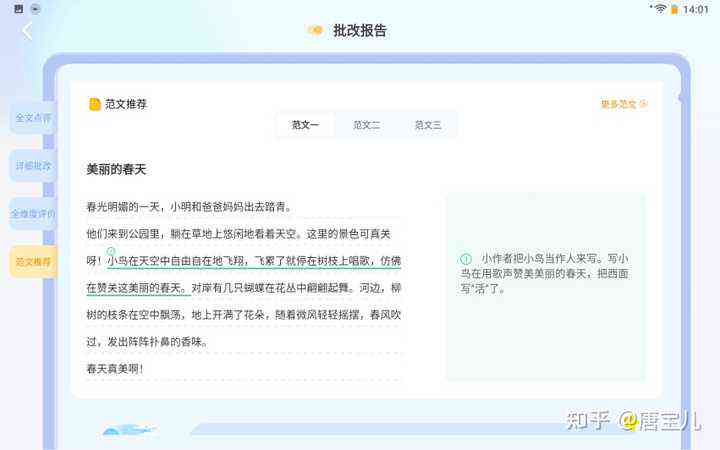
Task: Click the essay title 美丽的春天
Action: (116, 169)
